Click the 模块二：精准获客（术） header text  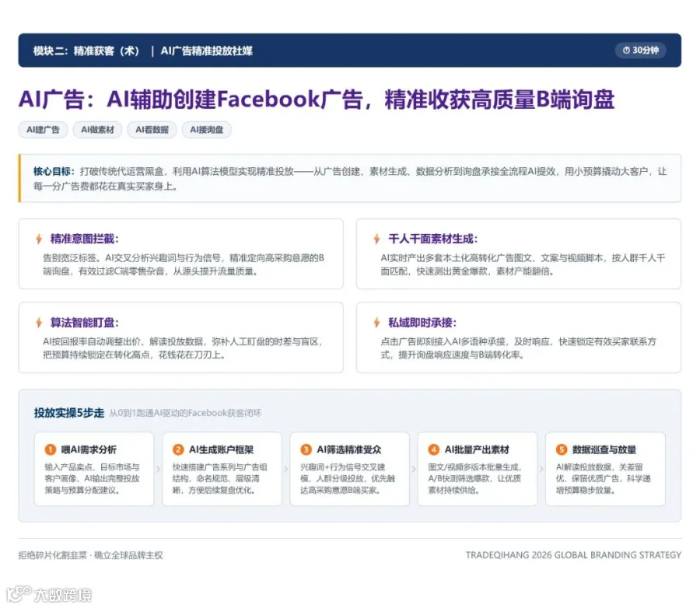(x=86, y=51)
